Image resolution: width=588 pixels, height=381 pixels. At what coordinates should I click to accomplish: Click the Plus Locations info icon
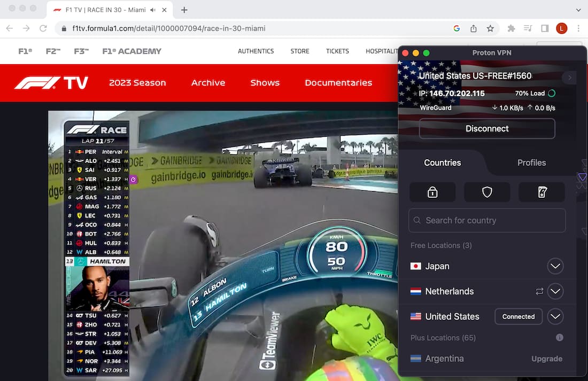click(x=560, y=338)
